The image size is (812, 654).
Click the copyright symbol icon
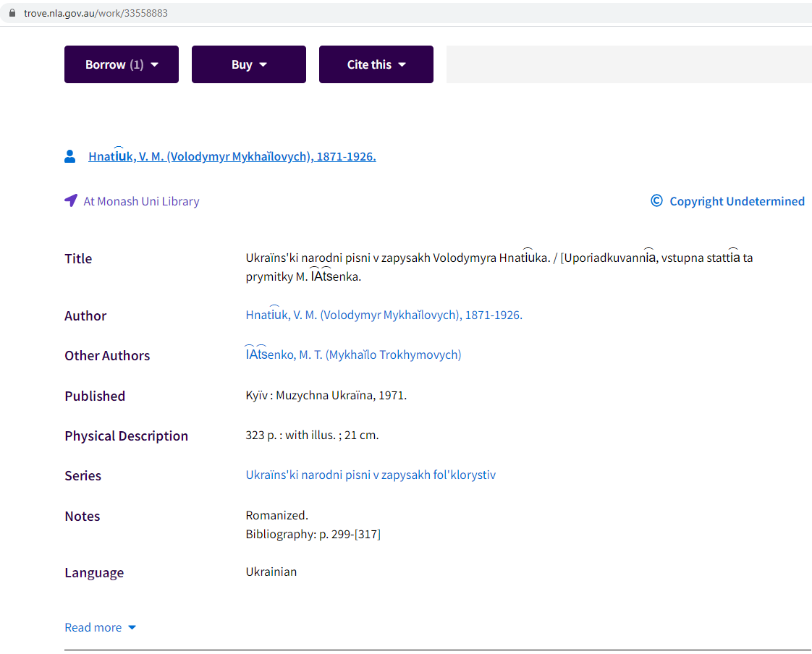[x=656, y=201]
